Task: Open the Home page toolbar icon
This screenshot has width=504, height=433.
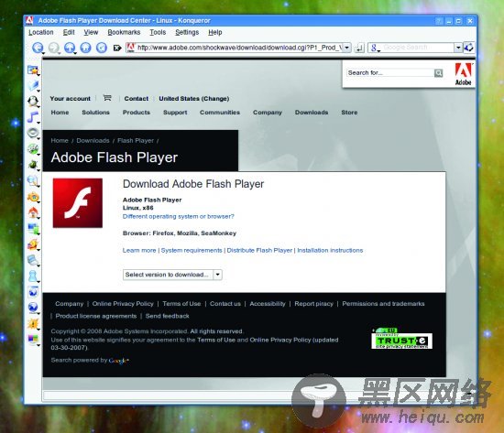Action: tap(85, 48)
